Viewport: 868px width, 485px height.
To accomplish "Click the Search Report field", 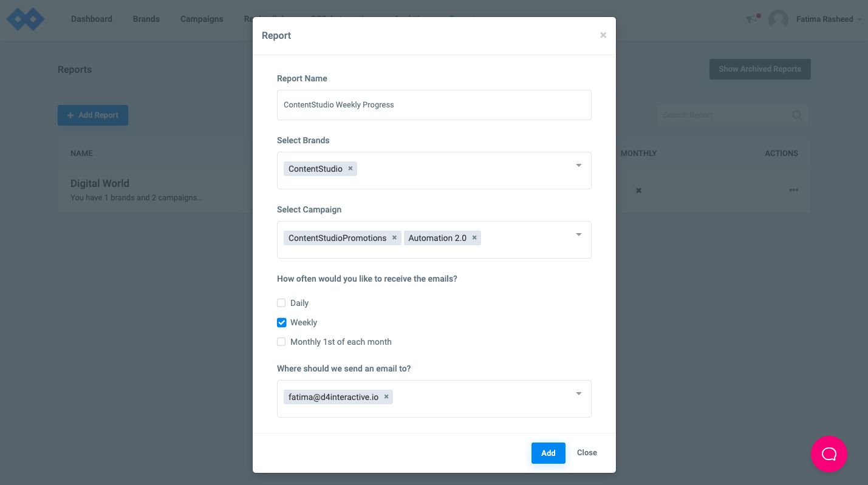I will pos(732,115).
